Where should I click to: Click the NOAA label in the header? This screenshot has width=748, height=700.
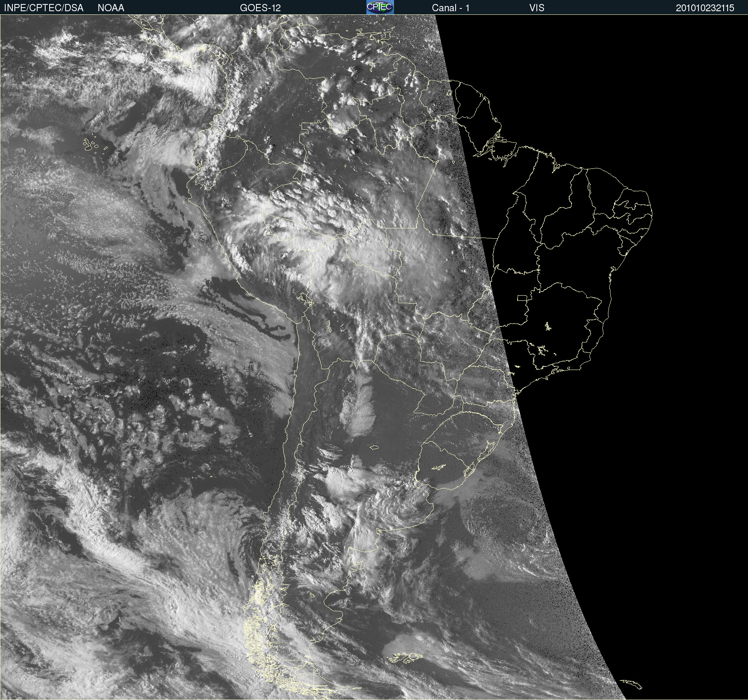pos(111,8)
